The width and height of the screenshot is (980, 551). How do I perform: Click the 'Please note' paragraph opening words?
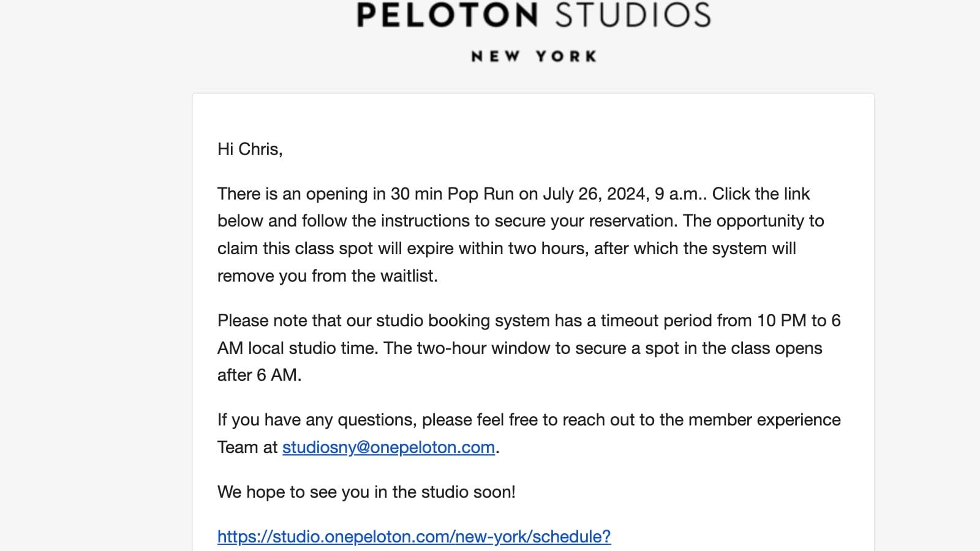(x=262, y=321)
